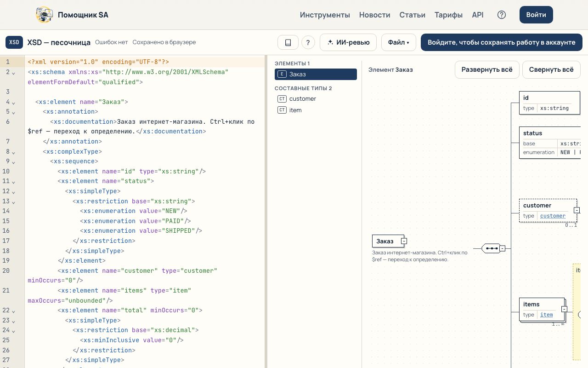Click the id node in the diagram
The width and height of the screenshot is (588, 368).
[550, 103]
